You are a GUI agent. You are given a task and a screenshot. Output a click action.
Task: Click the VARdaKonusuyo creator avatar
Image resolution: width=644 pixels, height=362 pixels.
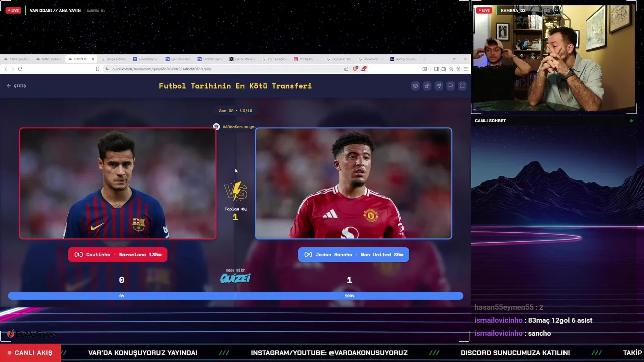click(x=216, y=127)
